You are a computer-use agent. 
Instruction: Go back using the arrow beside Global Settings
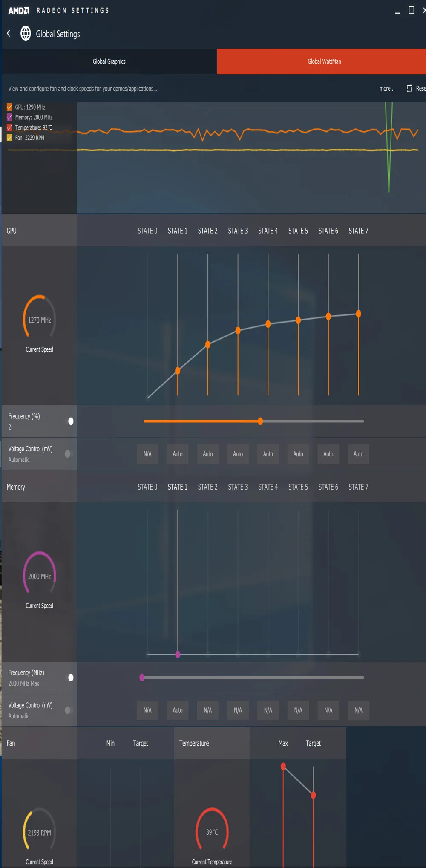click(x=9, y=33)
